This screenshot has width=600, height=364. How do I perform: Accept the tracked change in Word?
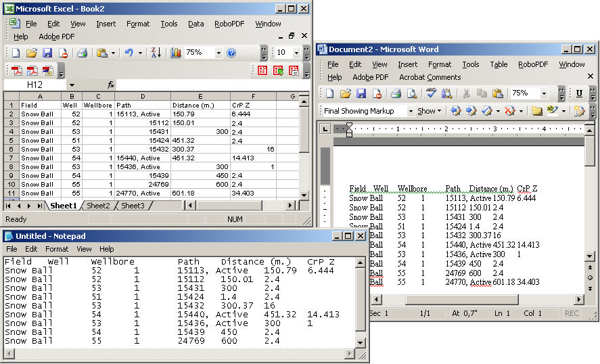point(487,111)
